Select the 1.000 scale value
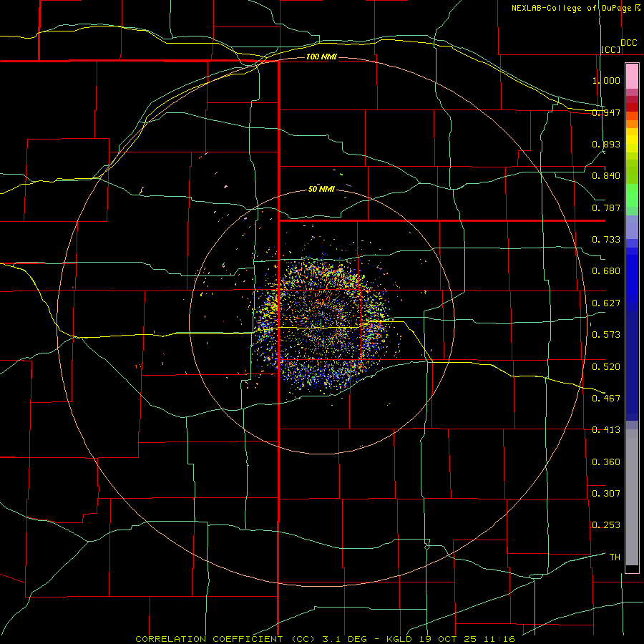644x644 pixels. pyautogui.click(x=606, y=80)
